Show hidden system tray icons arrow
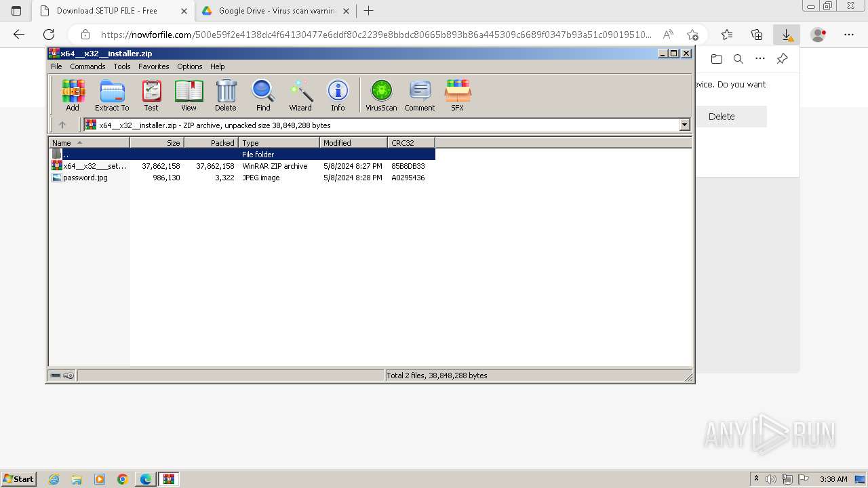 click(756, 479)
